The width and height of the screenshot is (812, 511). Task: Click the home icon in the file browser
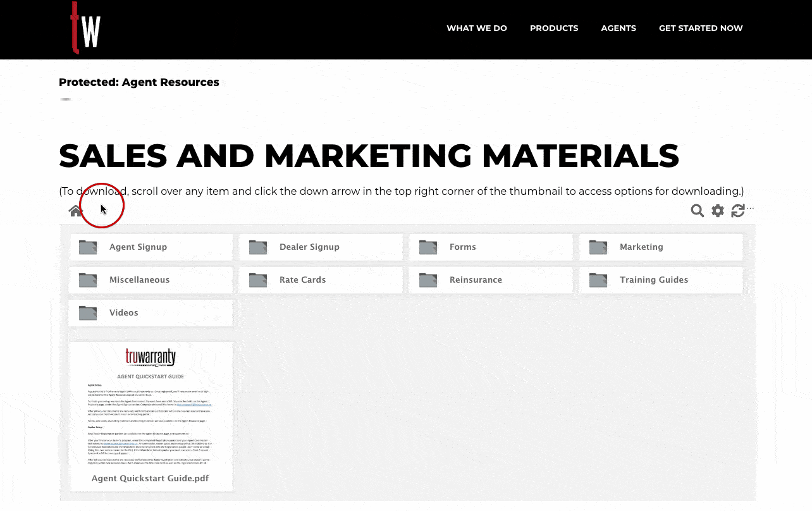[x=76, y=211]
